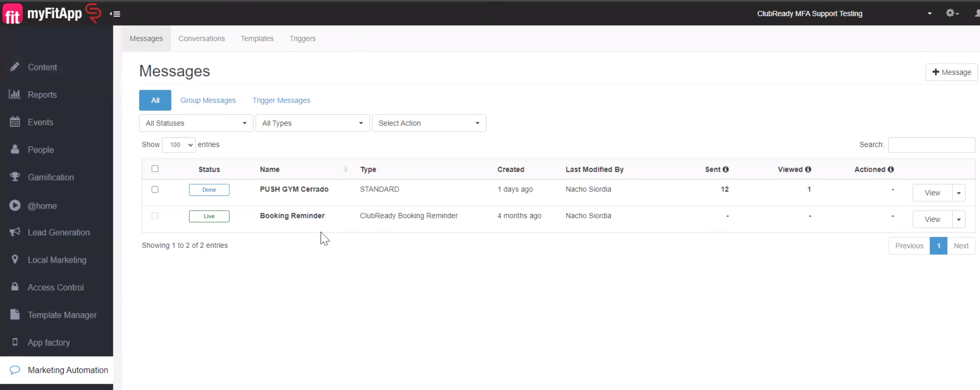Viewport: 980px width, 390px height.
Task: Click the sidebar collapse hamburger icon
Action: pos(115,14)
